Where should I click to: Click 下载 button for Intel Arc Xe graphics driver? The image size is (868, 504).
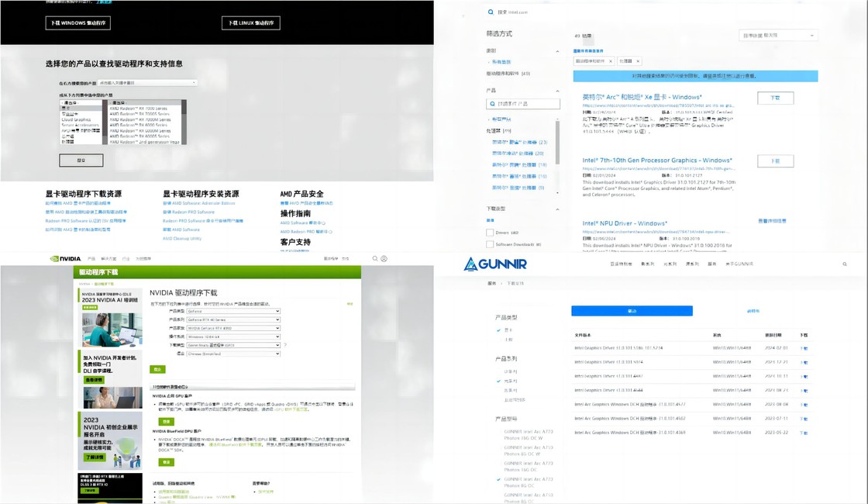coord(775,98)
